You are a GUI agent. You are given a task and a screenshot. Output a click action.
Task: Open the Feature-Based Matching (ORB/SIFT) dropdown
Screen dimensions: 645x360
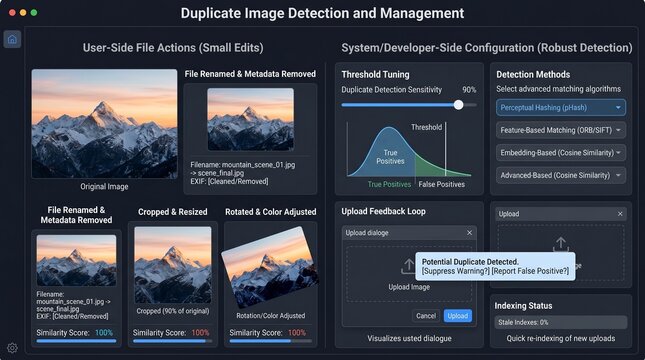coord(561,130)
